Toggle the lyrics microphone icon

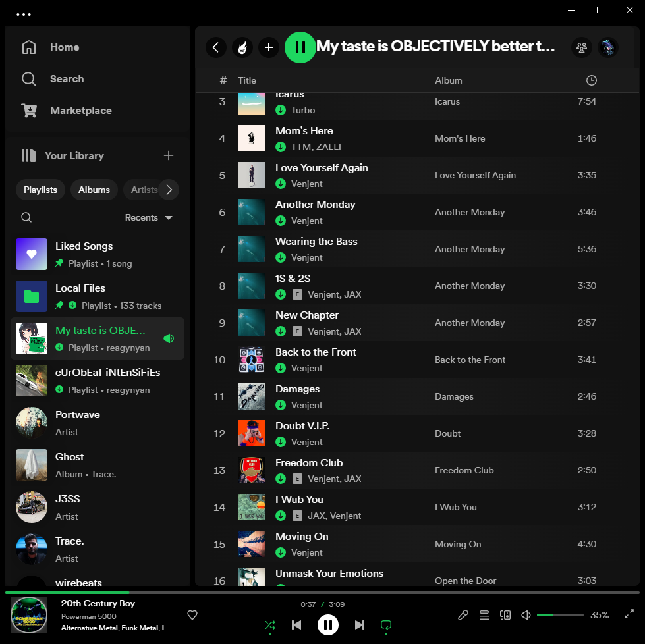[x=463, y=615]
